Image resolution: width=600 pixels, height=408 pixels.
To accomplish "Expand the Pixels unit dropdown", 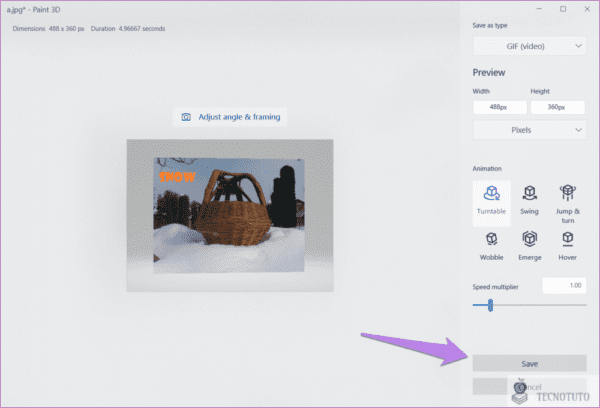I will [529, 130].
